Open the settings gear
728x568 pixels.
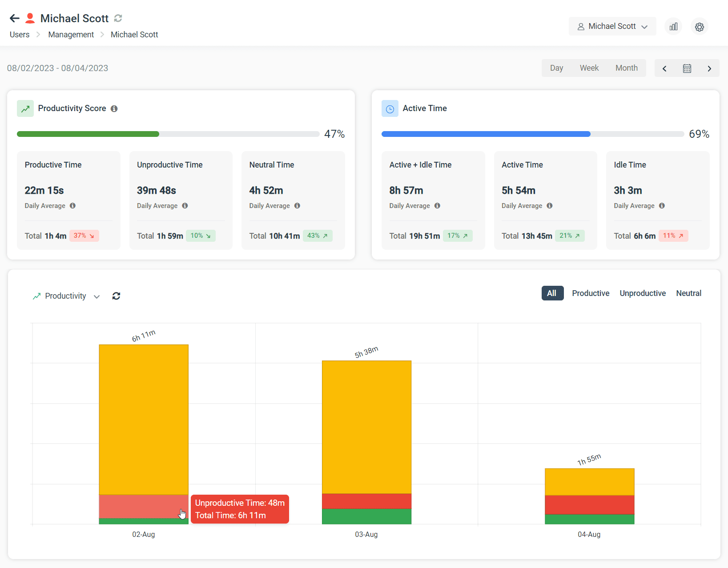click(x=699, y=27)
